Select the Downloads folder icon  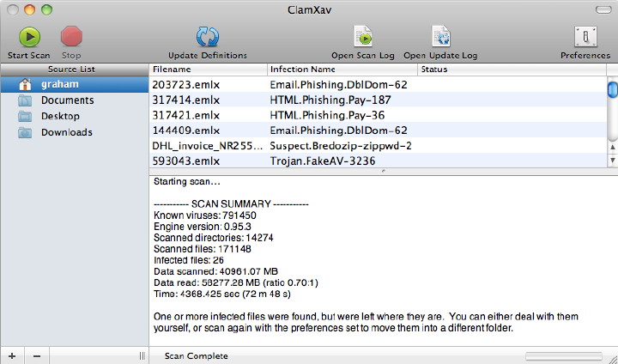tap(25, 132)
